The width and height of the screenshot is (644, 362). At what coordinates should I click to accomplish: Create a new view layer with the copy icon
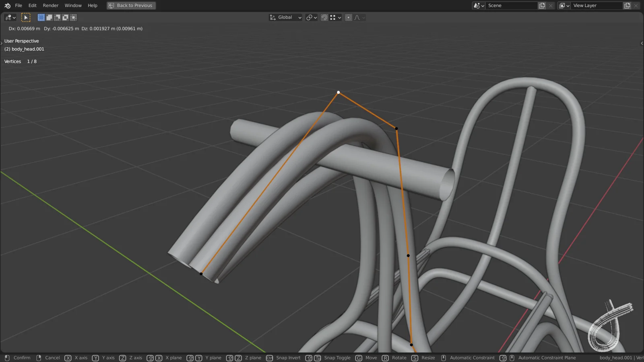pos(627,5)
